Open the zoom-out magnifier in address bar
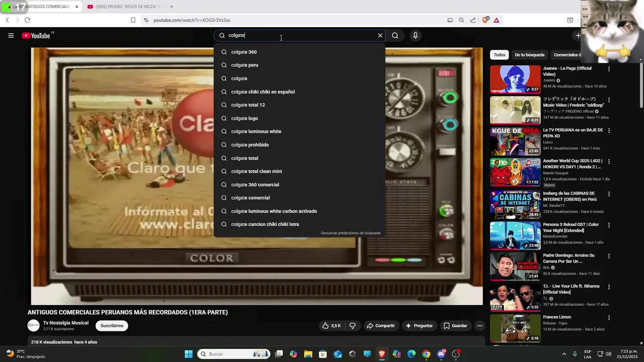The image size is (644, 362). coord(461,20)
